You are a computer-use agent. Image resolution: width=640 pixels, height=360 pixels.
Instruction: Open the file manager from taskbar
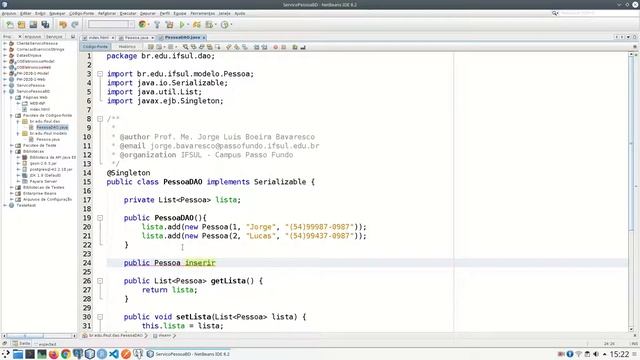click(x=18, y=354)
